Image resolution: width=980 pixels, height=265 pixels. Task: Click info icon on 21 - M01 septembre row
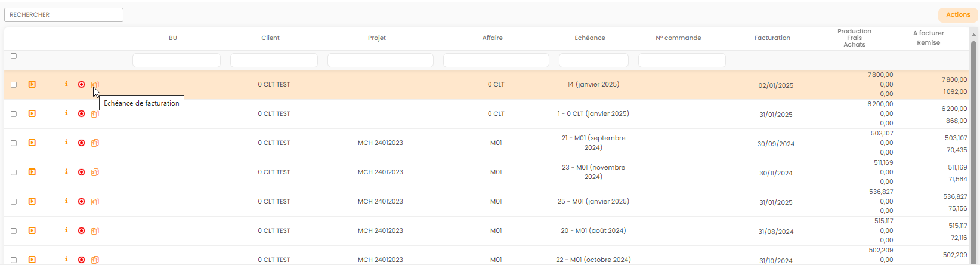point(66,143)
